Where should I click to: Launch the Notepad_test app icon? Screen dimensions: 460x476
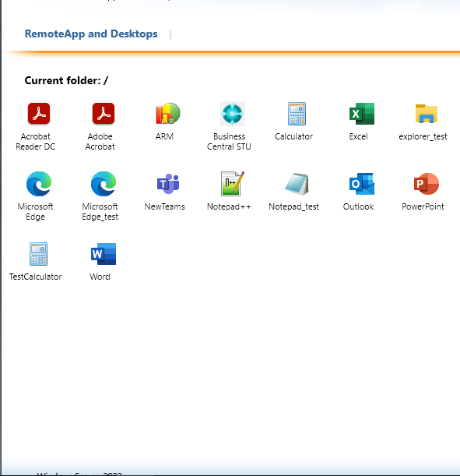(297, 184)
